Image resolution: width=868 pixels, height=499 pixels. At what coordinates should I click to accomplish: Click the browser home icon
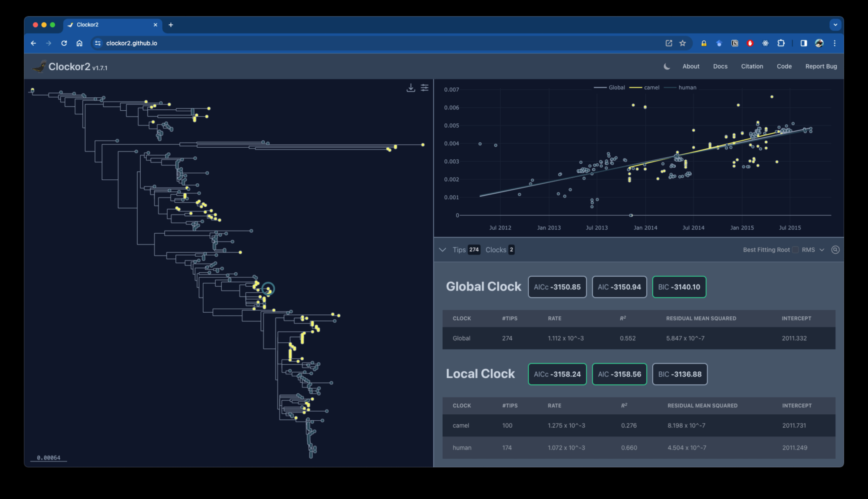click(79, 43)
